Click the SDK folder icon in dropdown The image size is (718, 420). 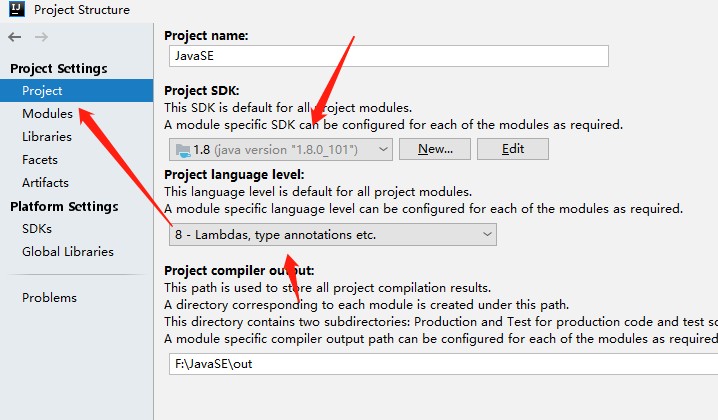click(182, 149)
